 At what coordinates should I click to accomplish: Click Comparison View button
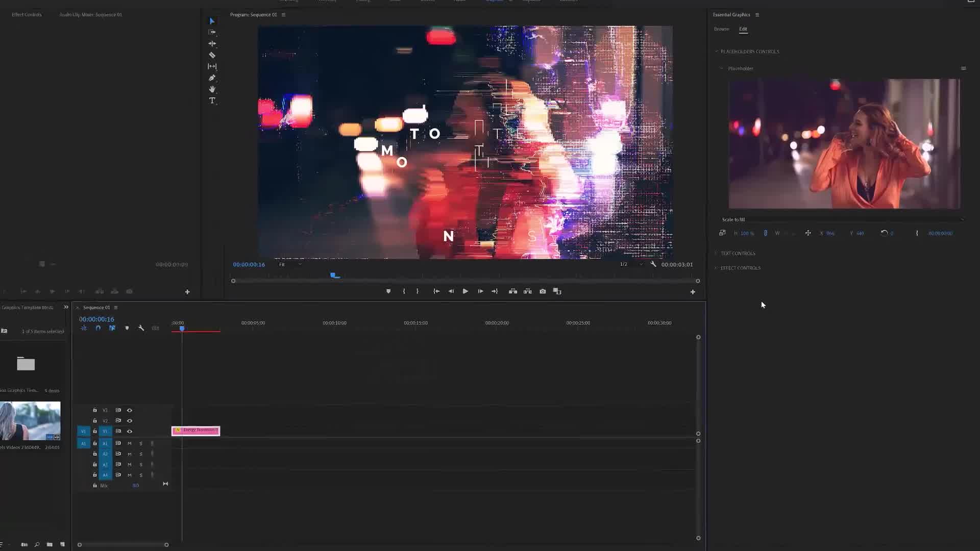tap(557, 291)
